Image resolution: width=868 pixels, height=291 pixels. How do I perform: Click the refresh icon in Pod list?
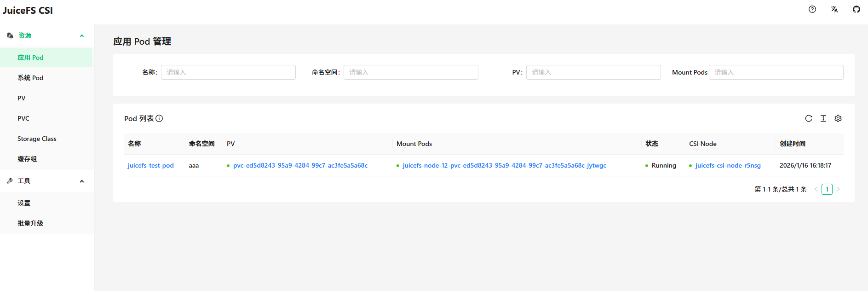point(809,118)
